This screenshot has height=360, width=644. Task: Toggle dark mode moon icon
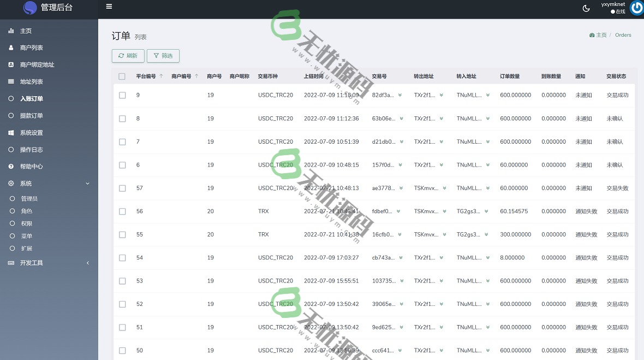tap(586, 8)
